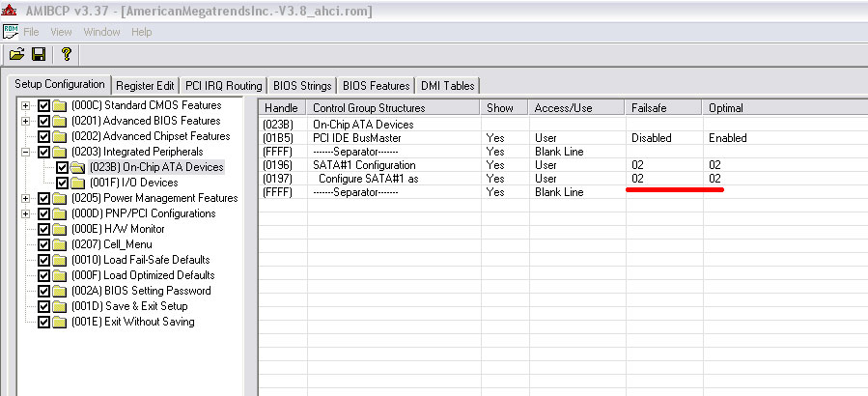Switch to the DMI Tables tab
The height and width of the screenshot is (396, 868).
click(x=447, y=85)
